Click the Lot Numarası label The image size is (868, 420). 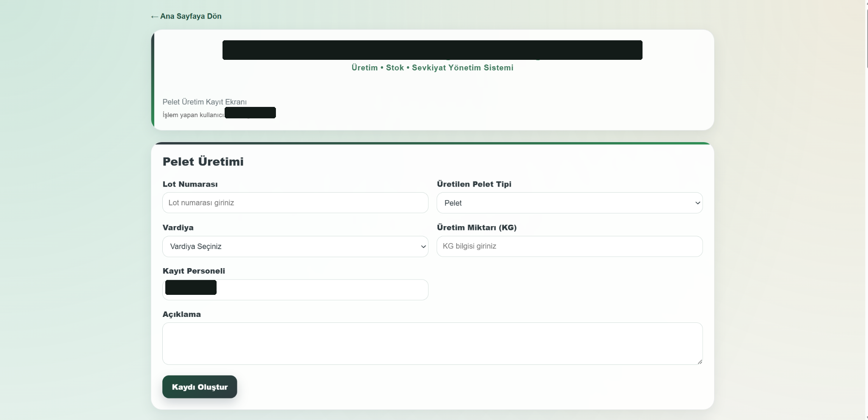190,184
